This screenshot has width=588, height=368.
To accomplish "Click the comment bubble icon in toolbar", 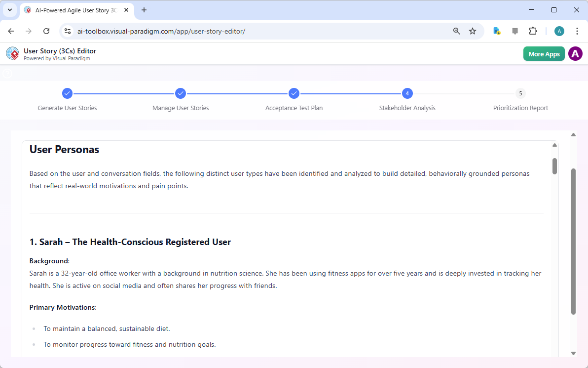I will [515, 31].
